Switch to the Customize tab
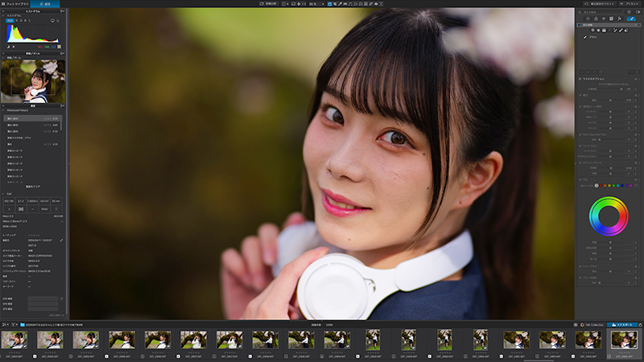Screen dimensions: 644x362 [x=45, y=4]
